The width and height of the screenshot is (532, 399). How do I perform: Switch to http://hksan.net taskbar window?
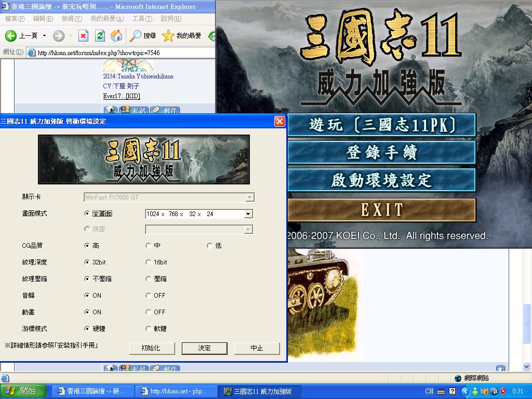point(176,391)
